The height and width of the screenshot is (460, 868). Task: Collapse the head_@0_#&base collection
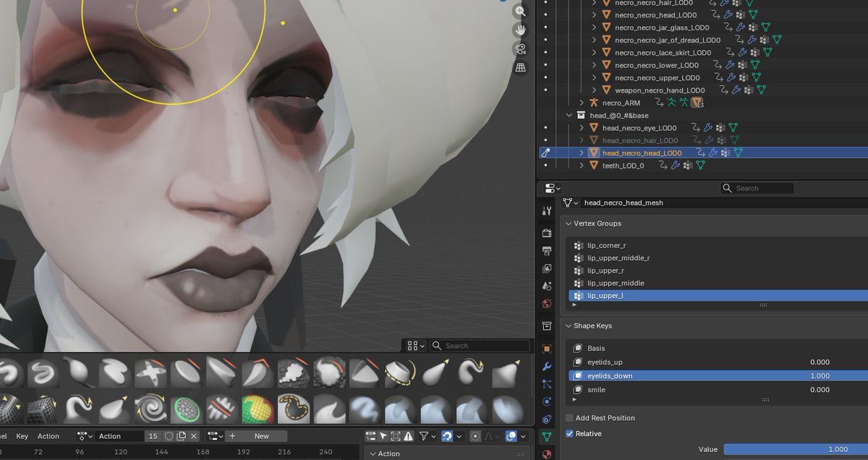coord(569,115)
